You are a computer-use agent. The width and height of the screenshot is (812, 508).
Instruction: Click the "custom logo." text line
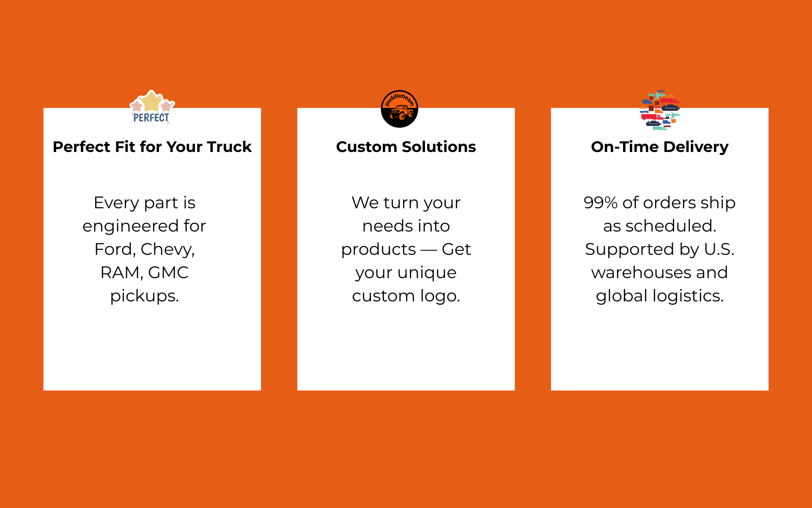click(406, 296)
